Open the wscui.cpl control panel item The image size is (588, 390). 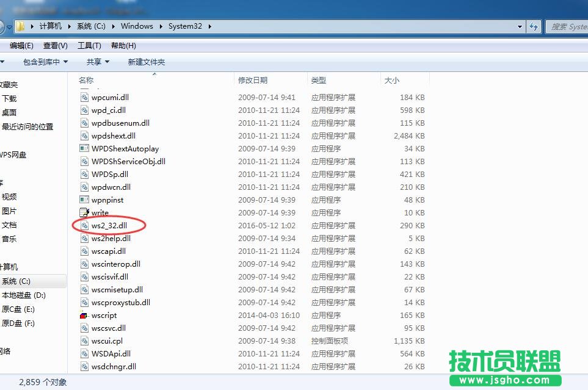tap(85, 341)
